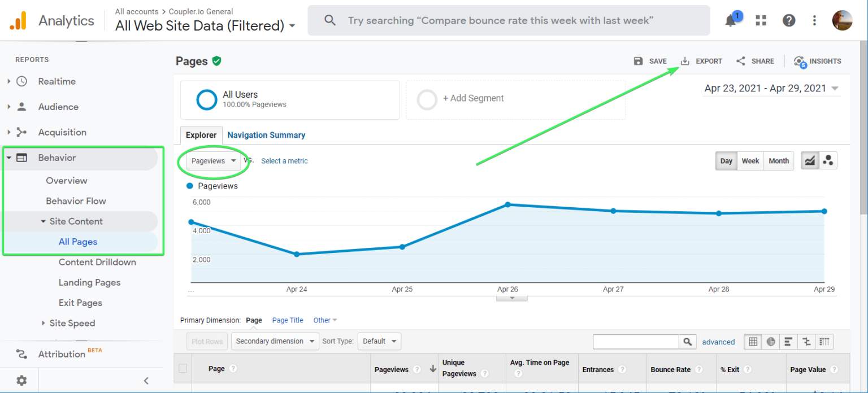Open the Pageviews metric dropdown

point(214,160)
